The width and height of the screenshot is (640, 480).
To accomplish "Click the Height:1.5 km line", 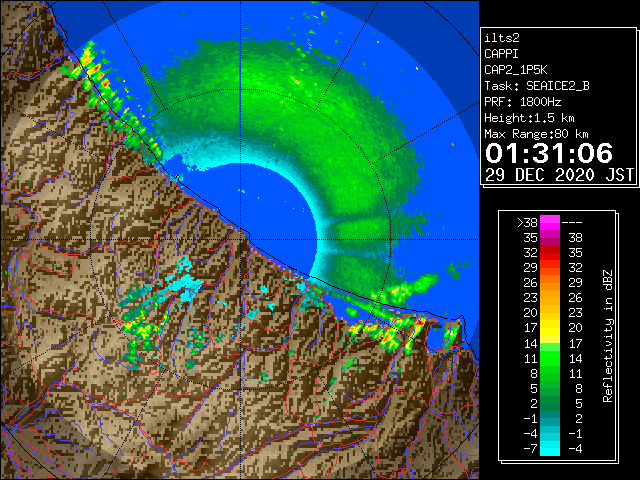I will tap(529, 118).
